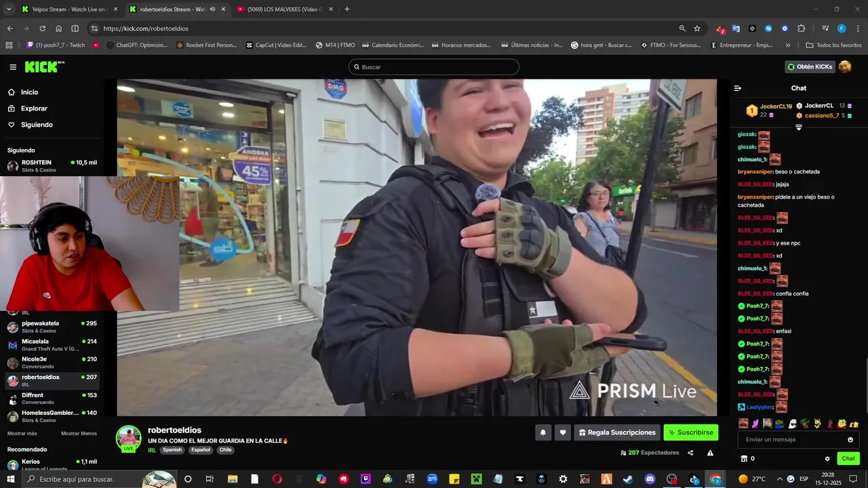Open chat settings gear icon
The height and width of the screenshot is (488, 868).
coord(827,459)
